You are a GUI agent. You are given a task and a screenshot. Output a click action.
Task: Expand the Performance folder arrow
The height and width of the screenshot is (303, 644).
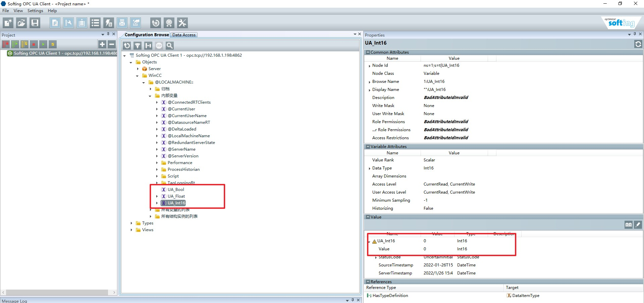click(157, 163)
